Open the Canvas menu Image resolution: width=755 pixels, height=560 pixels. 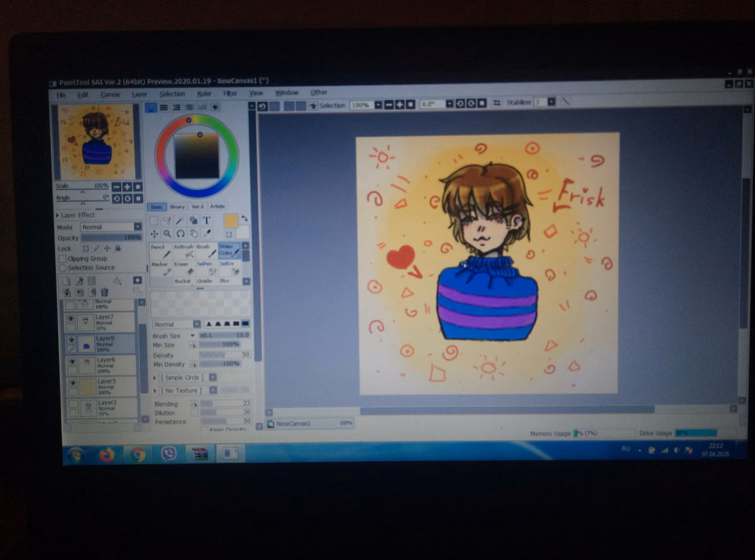(x=110, y=95)
